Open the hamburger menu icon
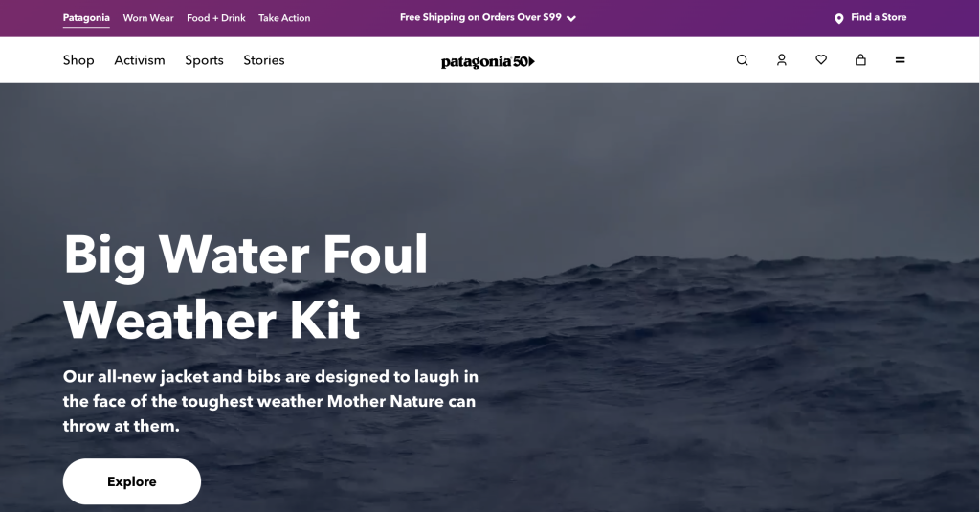Viewport: 980px width, 512px height. point(900,60)
